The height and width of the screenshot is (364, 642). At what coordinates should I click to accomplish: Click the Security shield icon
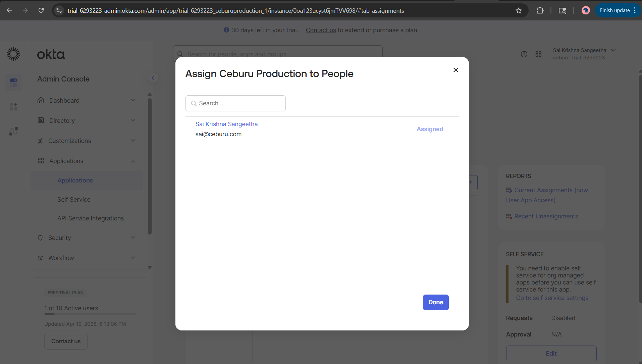point(40,238)
